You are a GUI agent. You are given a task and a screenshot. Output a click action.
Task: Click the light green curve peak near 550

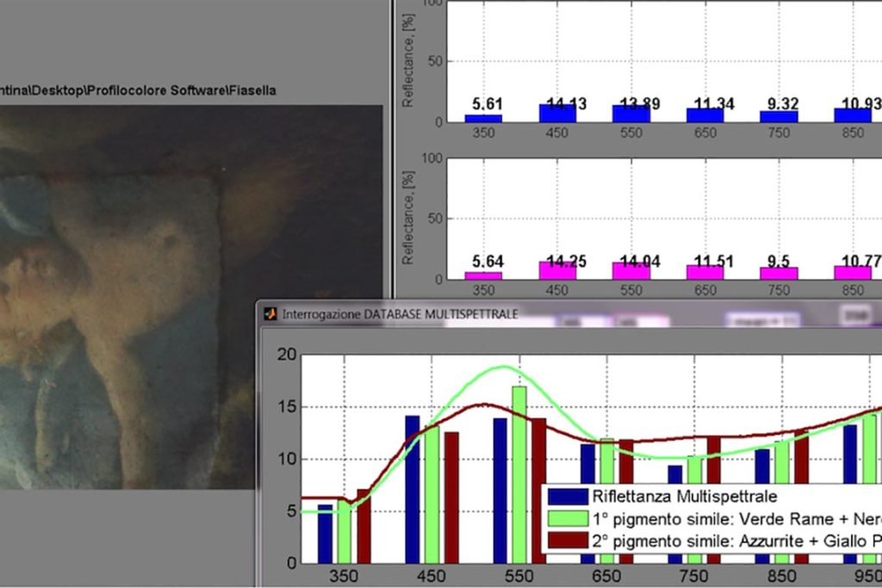point(503,367)
